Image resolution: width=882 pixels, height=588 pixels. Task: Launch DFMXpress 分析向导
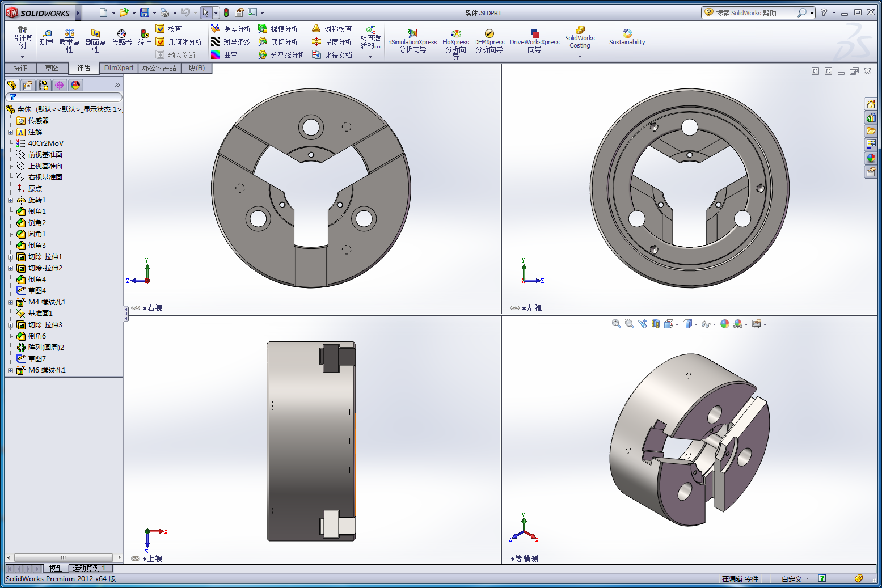(x=489, y=41)
